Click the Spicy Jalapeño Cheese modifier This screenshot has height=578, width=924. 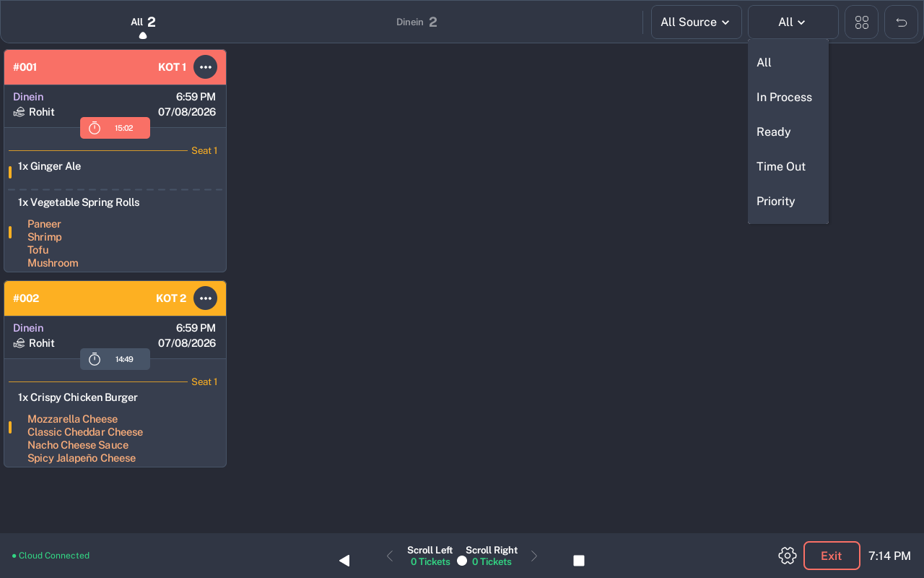click(82, 458)
